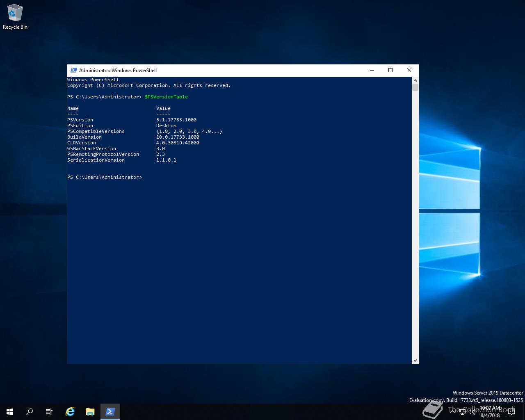Click the value {1.0, 2.0, 3.0, 4.0...}
This screenshot has width=525, height=420.
point(189,131)
